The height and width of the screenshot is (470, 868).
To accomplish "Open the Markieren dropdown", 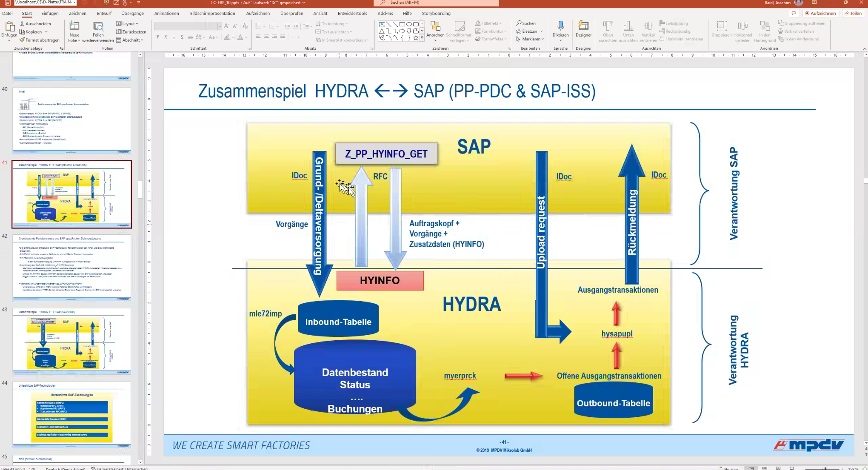I will (530, 39).
